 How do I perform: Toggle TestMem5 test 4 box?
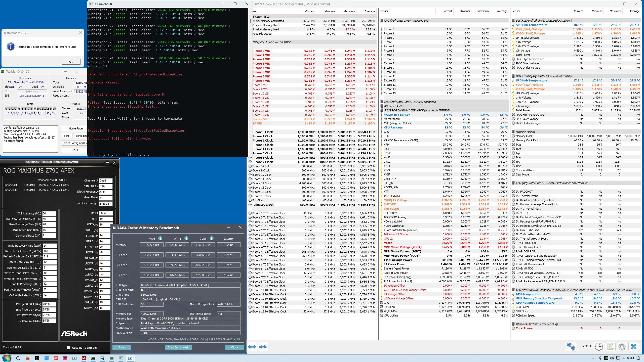19,109
